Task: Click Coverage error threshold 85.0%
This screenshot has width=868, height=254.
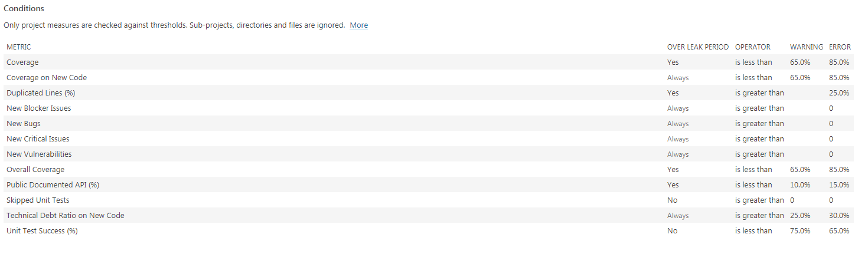Action: pyautogui.click(x=839, y=62)
